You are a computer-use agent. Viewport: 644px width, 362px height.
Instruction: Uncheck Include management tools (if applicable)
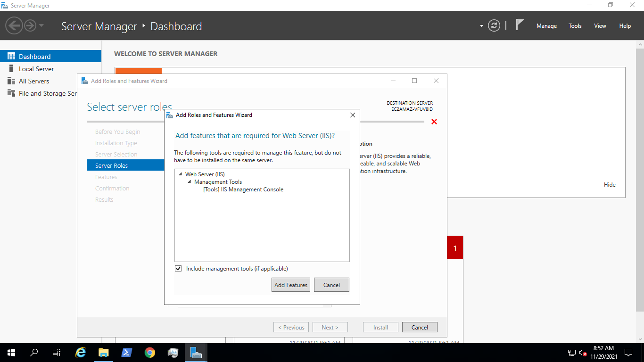(178, 268)
